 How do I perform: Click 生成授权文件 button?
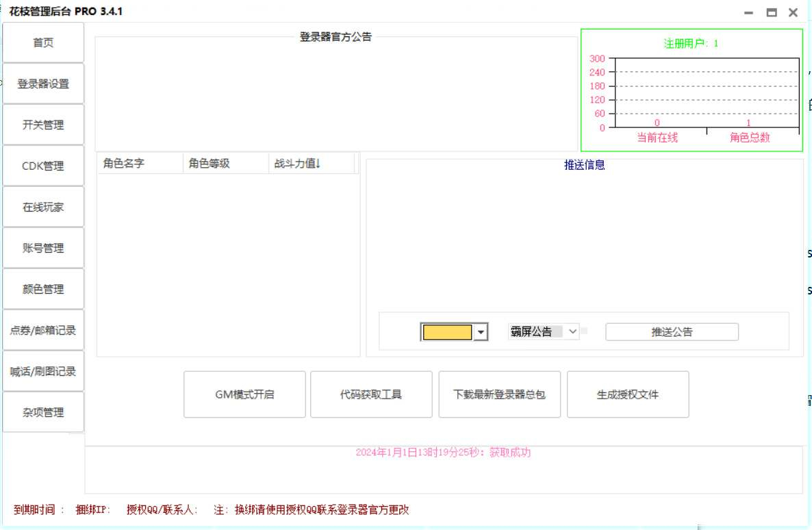[x=628, y=394]
